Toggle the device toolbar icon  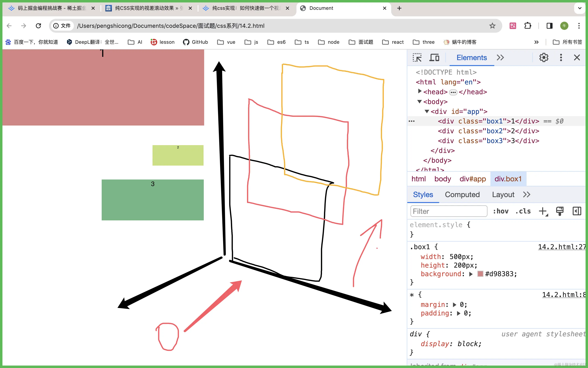point(434,58)
